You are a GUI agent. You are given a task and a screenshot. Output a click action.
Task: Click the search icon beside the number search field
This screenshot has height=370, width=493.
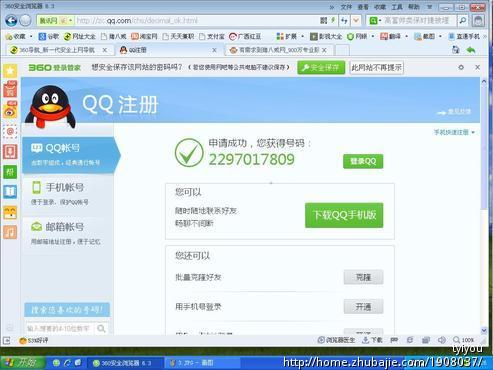pyautogui.click(x=101, y=329)
